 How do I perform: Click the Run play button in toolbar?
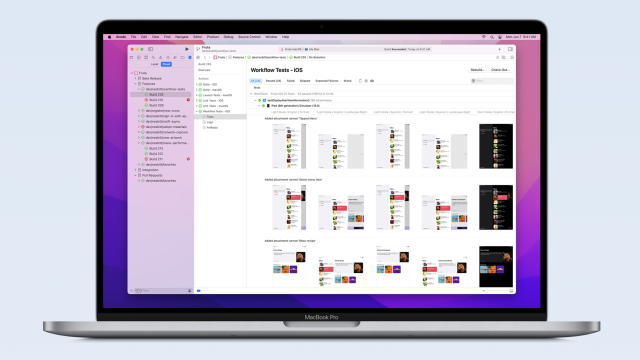187,49
